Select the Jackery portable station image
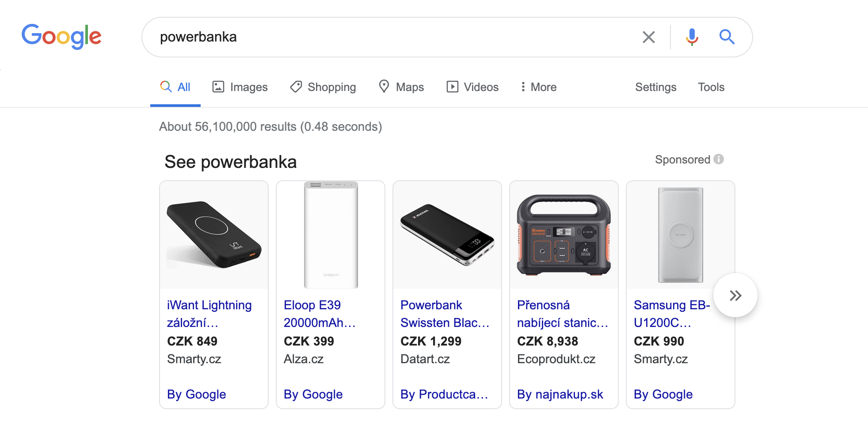The height and width of the screenshot is (433, 868). pos(564,235)
